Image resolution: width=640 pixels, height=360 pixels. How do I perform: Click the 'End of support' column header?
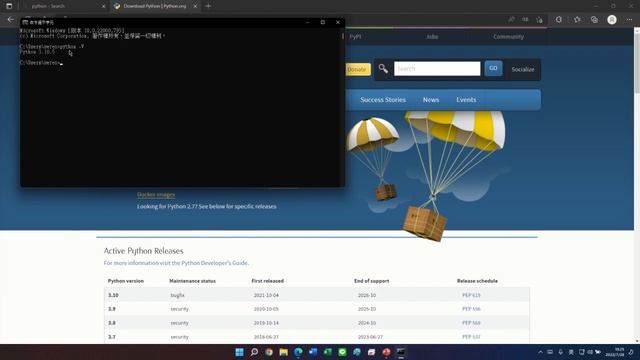click(371, 281)
